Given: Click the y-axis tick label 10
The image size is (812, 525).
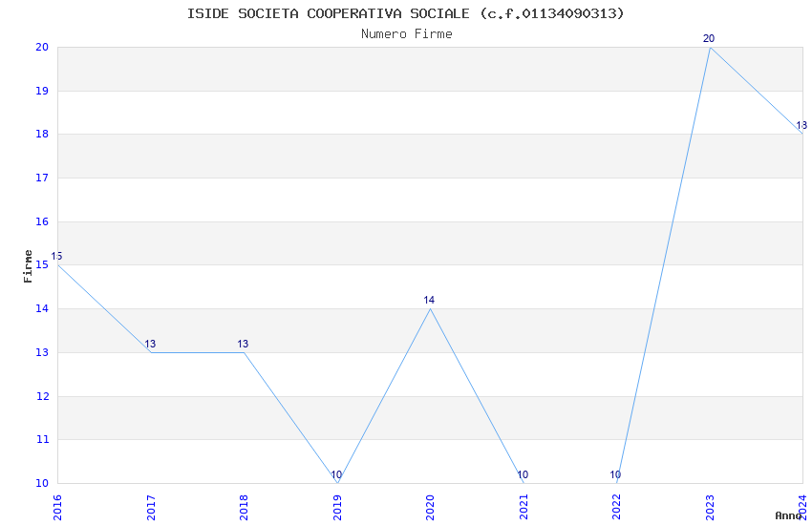Looking at the screenshot, I should (42, 484).
